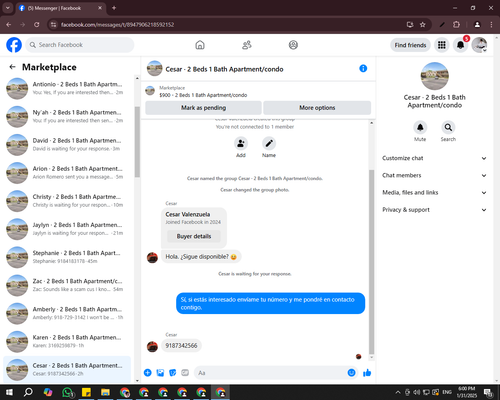Switch to the Messenger | Facebook tab
This screenshot has height=400, width=500.
[61, 8]
